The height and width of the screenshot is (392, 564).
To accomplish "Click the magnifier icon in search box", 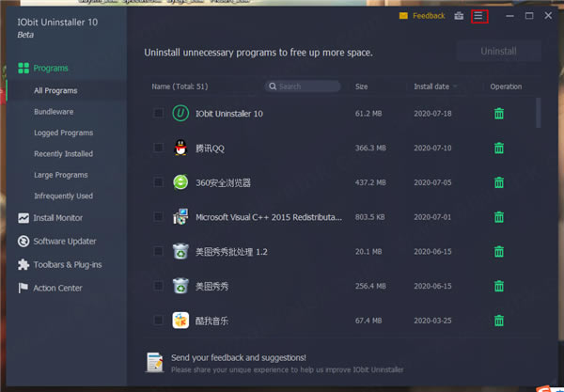I will [x=273, y=86].
